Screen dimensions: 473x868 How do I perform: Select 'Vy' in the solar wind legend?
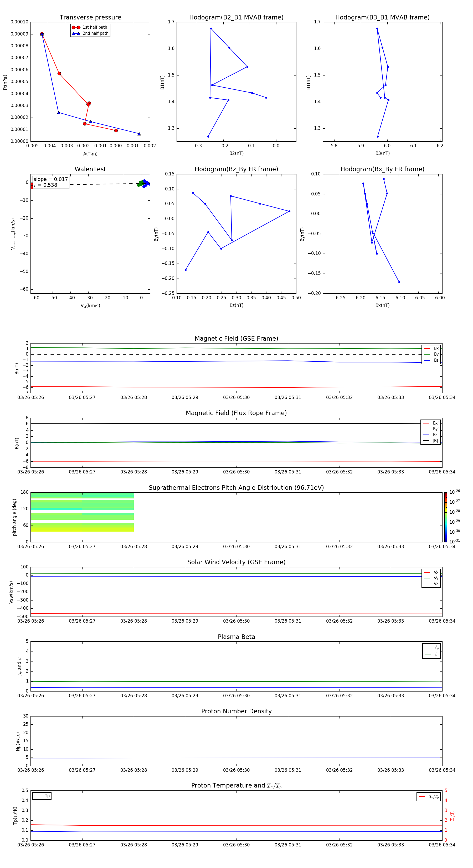pos(431,578)
